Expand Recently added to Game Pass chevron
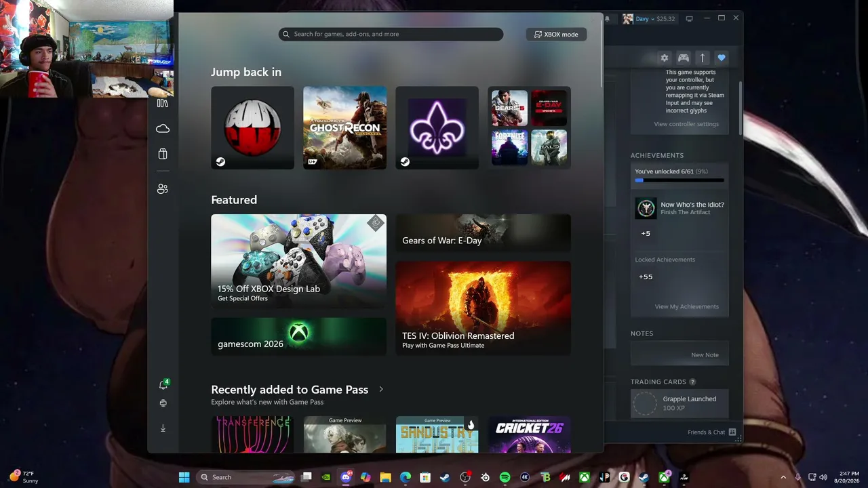 point(381,390)
